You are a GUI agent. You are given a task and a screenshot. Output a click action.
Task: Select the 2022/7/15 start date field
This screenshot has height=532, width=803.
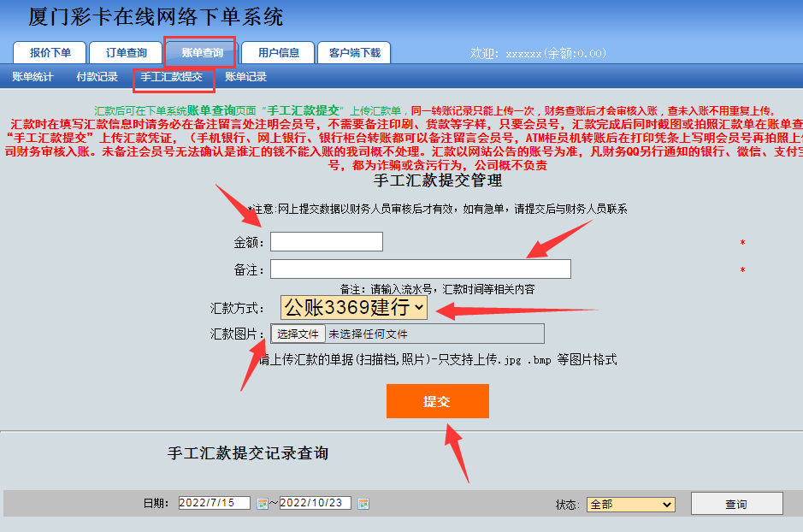point(214,503)
